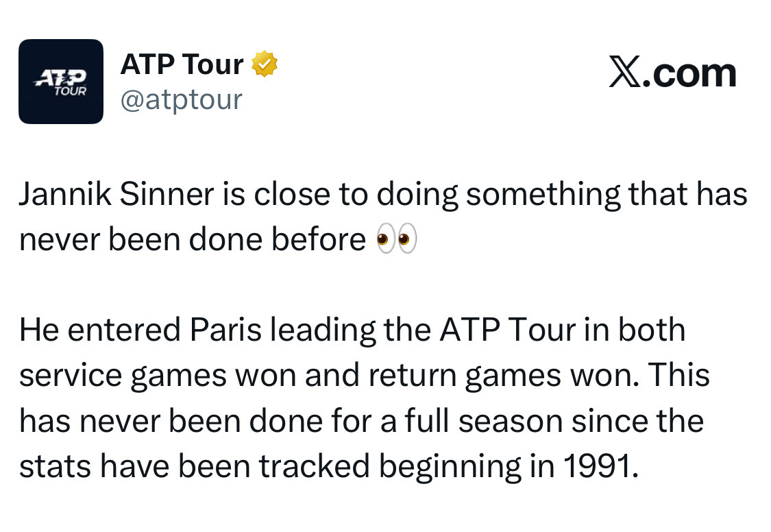Click the ATP Tour profile avatar
771x532 pixels.
pyautogui.click(x=60, y=82)
